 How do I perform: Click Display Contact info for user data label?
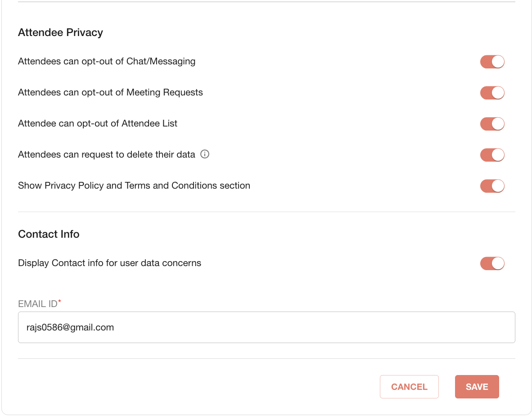pos(109,263)
